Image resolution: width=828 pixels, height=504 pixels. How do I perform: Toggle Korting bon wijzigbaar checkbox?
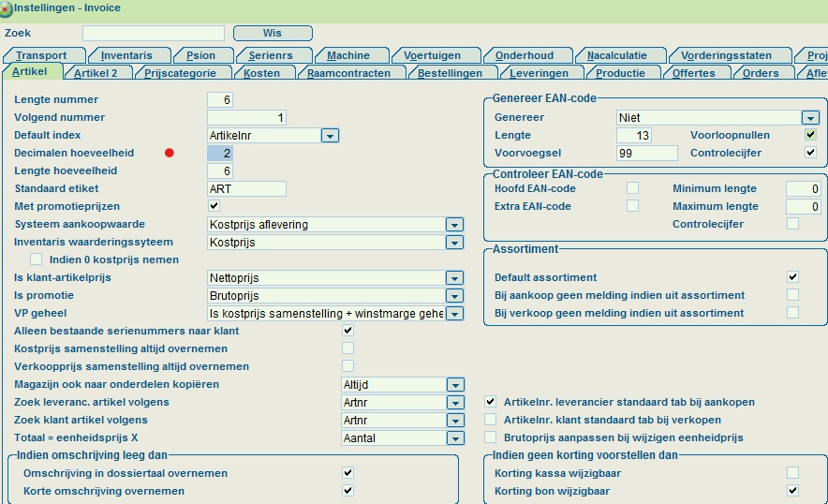(792, 490)
